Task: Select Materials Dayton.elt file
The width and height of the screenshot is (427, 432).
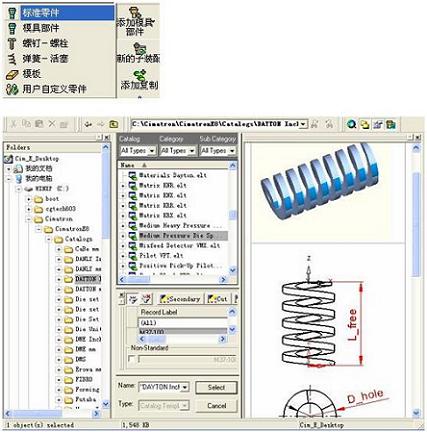Action: [173, 175]
